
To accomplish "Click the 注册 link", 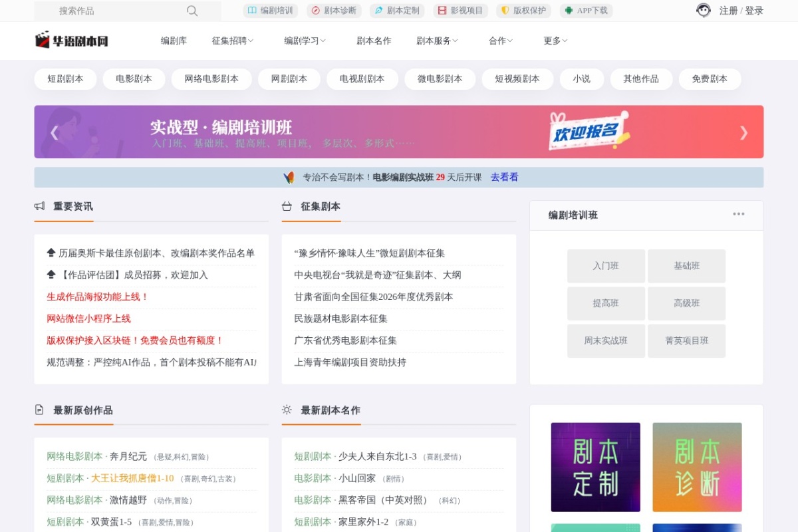I will (x=728, y=11).
